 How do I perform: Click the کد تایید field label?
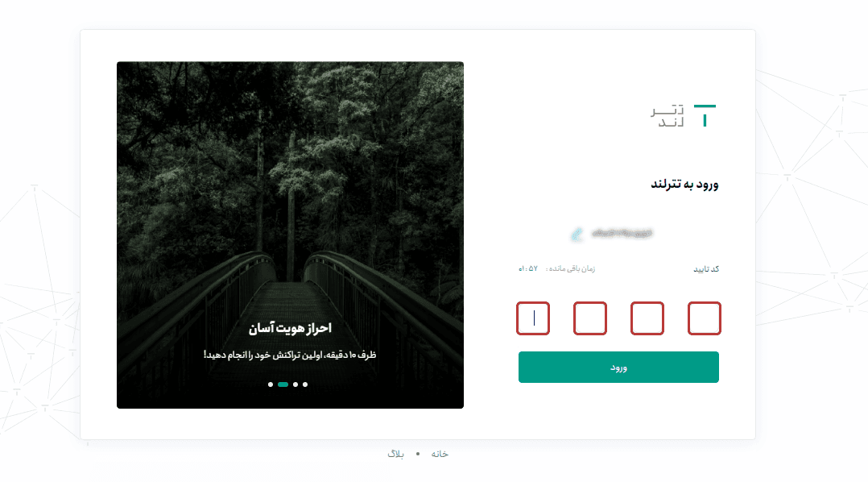[706, 269]
